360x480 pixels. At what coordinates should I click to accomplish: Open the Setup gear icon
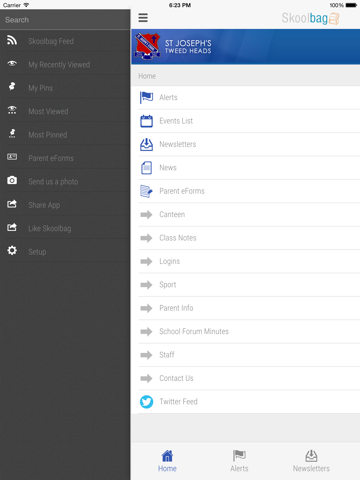click(12, 250)
